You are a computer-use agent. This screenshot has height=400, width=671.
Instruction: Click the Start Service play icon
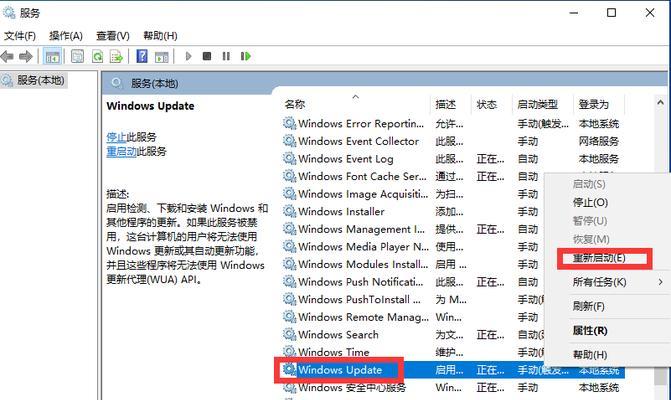(x=188, y=56)
